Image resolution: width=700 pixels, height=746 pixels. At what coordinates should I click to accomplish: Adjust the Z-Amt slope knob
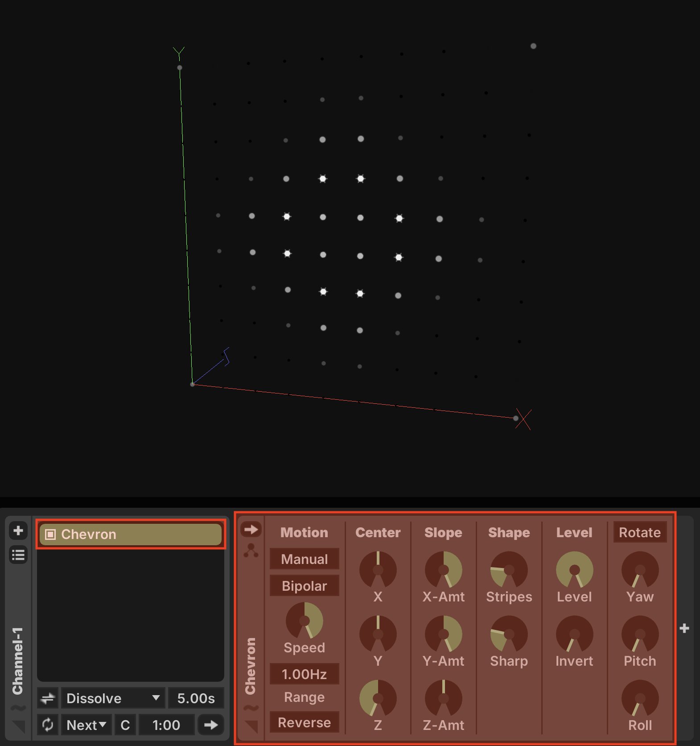444,698
